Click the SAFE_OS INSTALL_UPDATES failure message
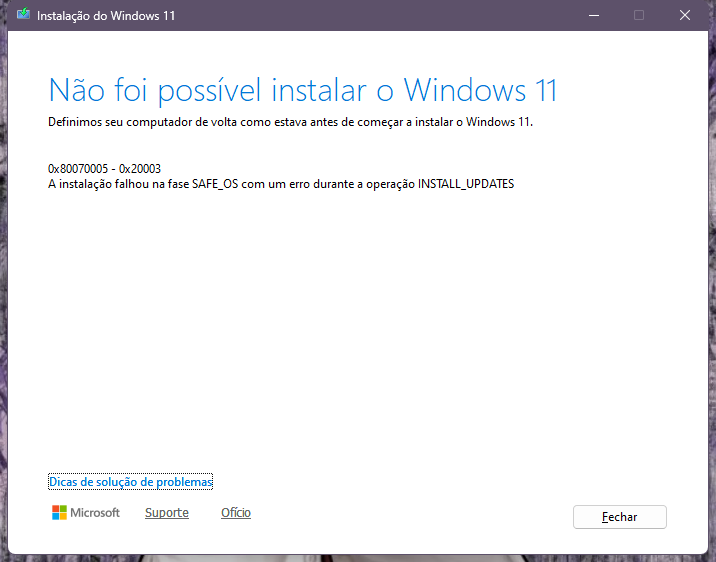Image resolution: width=716 pixels, height=562 pixels. point(281,184)
